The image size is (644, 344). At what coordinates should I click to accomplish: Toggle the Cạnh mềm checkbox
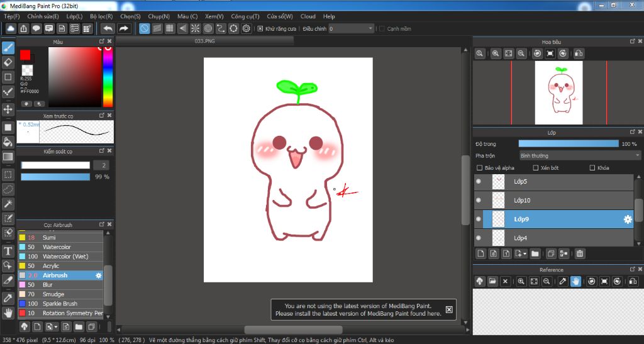382,29
